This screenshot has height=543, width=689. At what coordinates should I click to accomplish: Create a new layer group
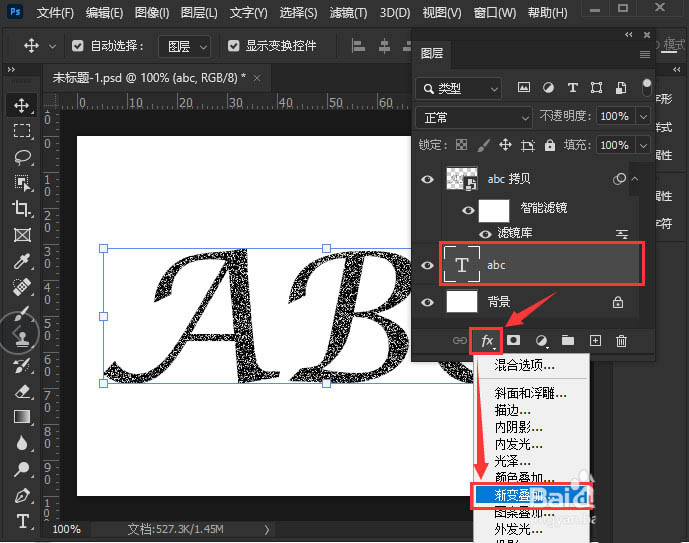[x=568, y=340]
